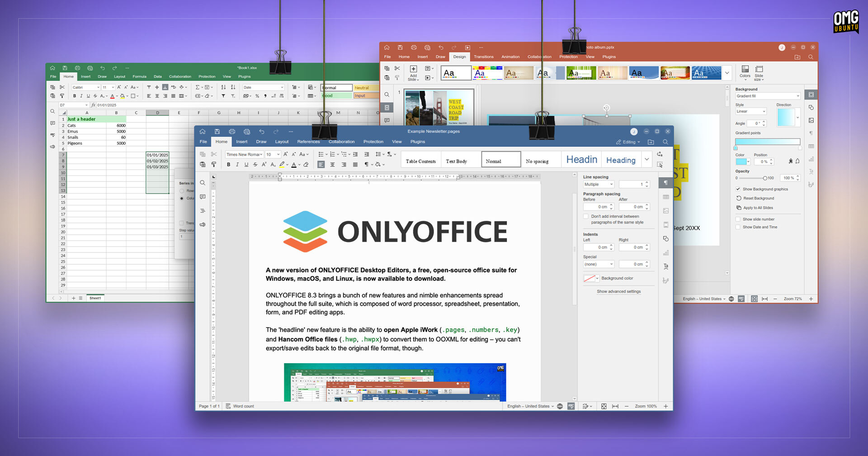The height and width of the screenshot is (456, 868).
Task: Click Reset Background in presentation panel
Action: click(755, 198)
